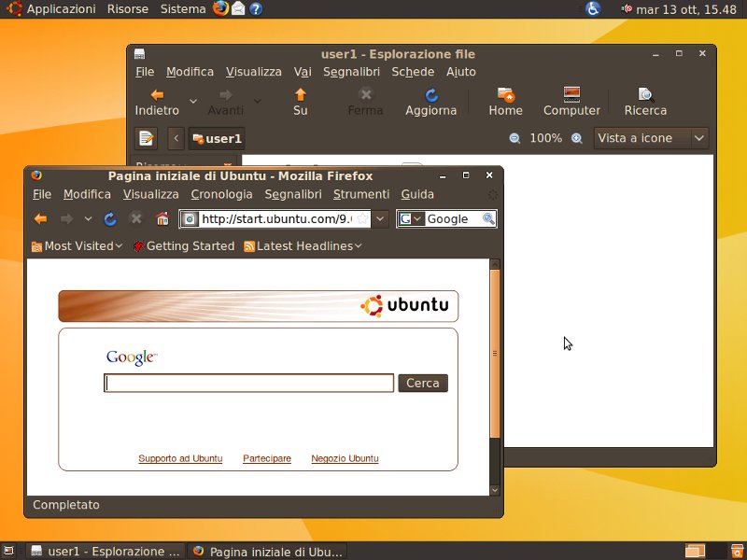This screenshot has height=560, width=747.
Task: Open the Sistema menu
Action: coord(183,9)
